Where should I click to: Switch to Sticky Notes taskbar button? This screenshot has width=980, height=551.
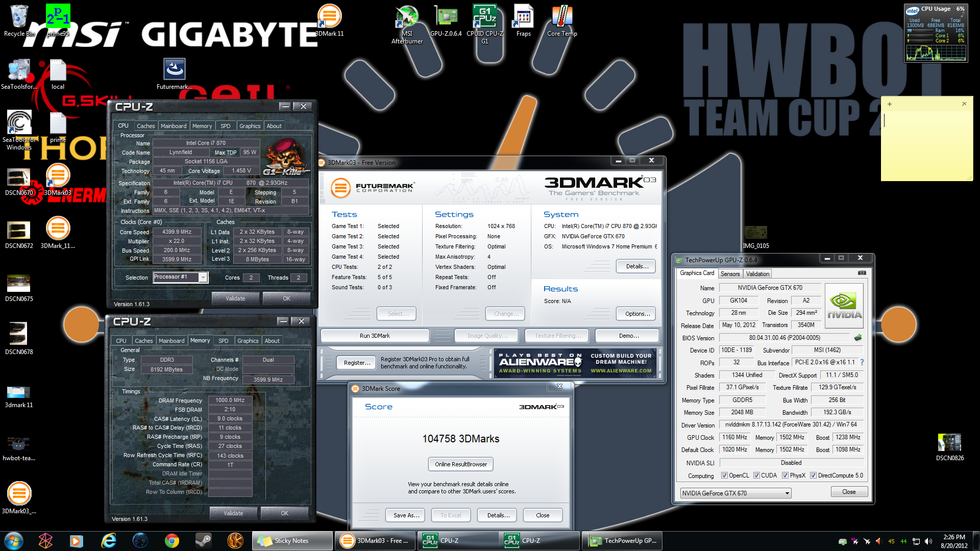[x=292, y=541]
